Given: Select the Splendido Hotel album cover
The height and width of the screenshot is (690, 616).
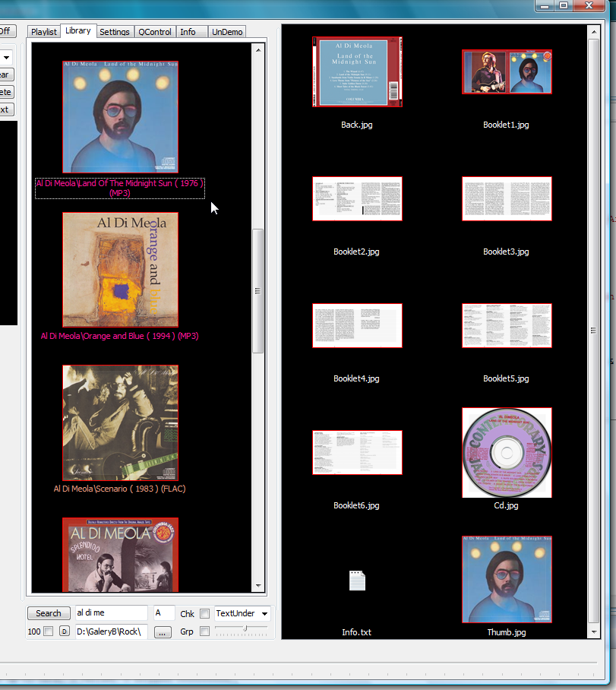Looking at the screenshot, I should click(x=120, y=555).
